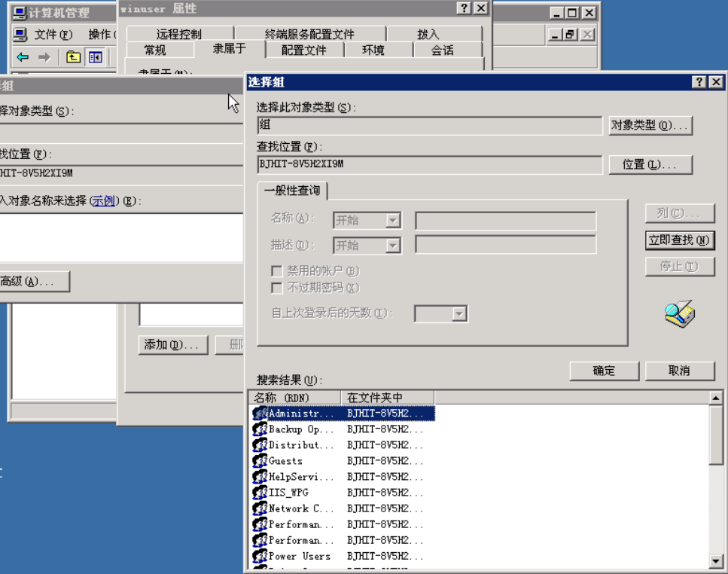Click the 添加 button in winuser properties
Viewport: 728px width, 574px height.
point(172,344)
